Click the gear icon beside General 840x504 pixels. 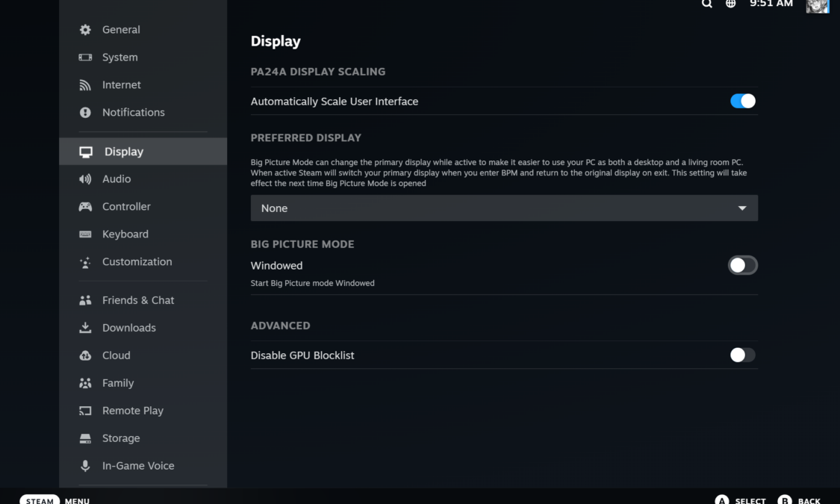85,29
